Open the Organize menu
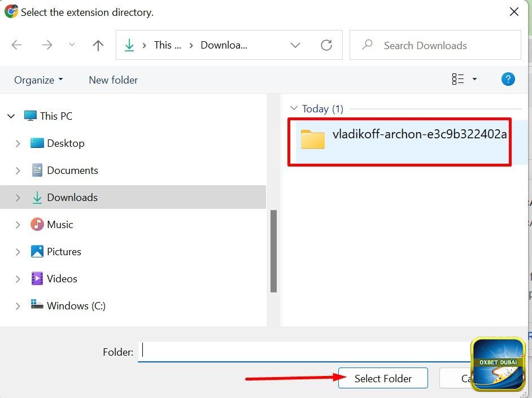 (x=38, y=80)
